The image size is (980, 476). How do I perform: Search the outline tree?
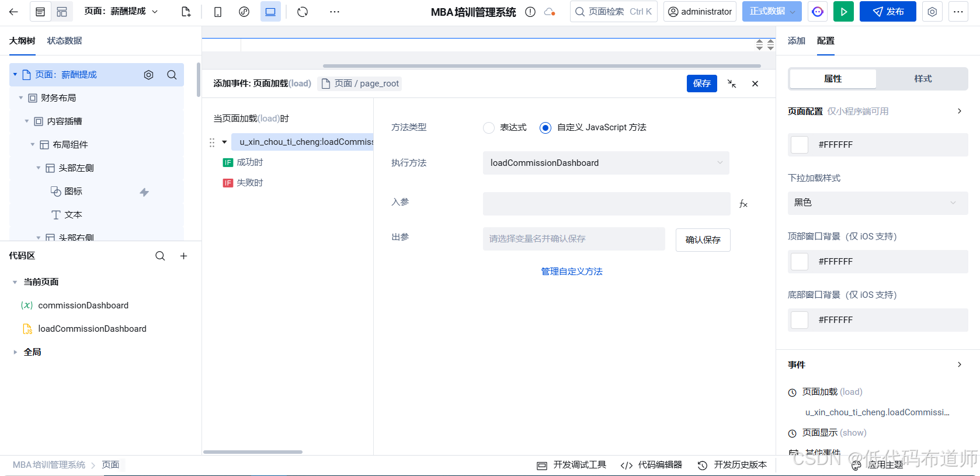click(x=172, y=75)
